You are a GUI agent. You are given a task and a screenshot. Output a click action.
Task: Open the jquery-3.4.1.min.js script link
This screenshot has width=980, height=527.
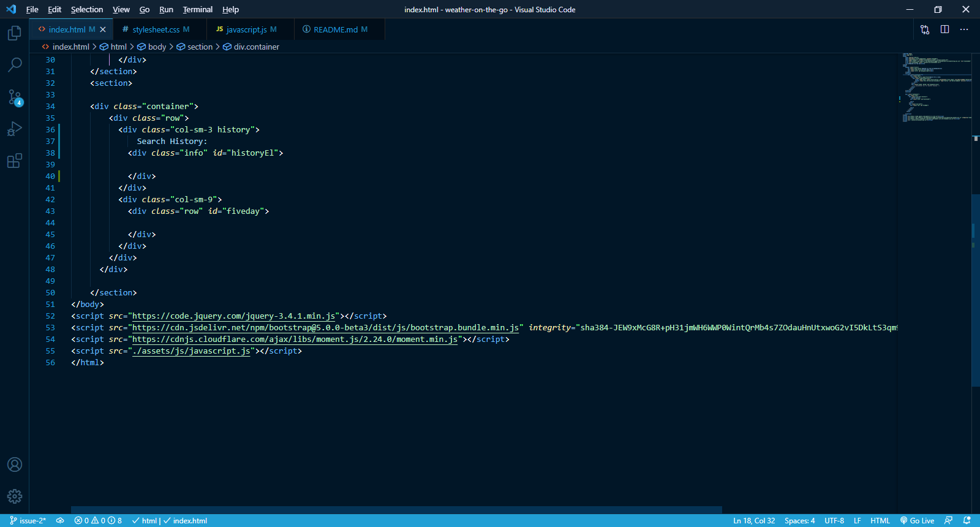coord(234,316)
